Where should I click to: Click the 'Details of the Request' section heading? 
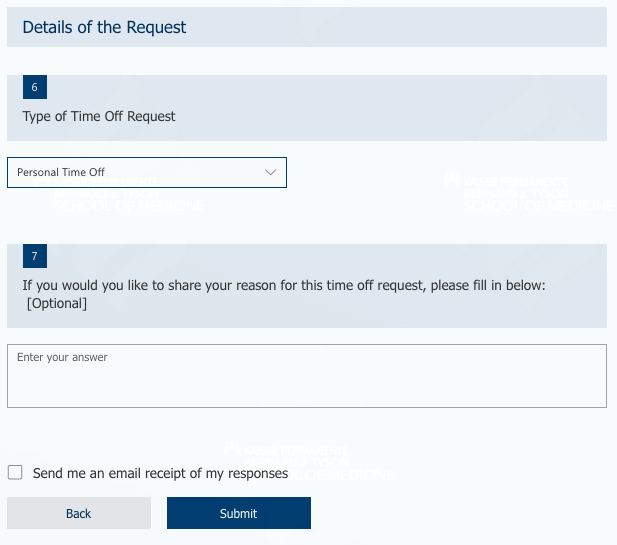tap(104, 27)
